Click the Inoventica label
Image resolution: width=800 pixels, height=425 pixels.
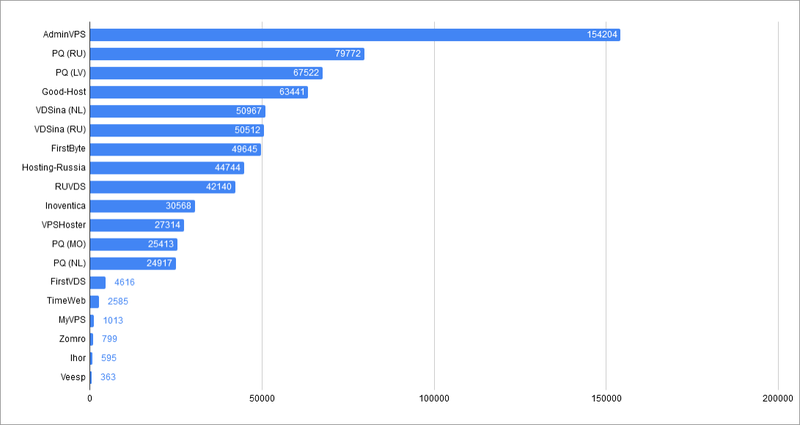[65, 206]
